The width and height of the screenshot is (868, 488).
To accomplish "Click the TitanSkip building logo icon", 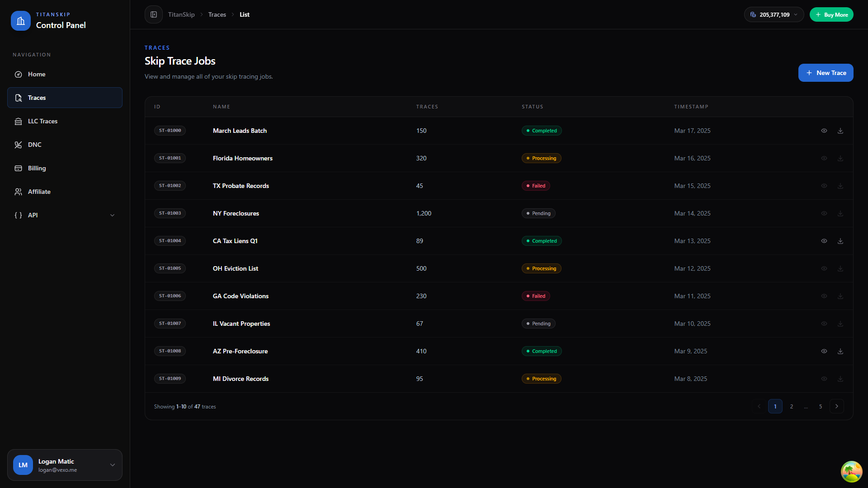I will 21,21.
